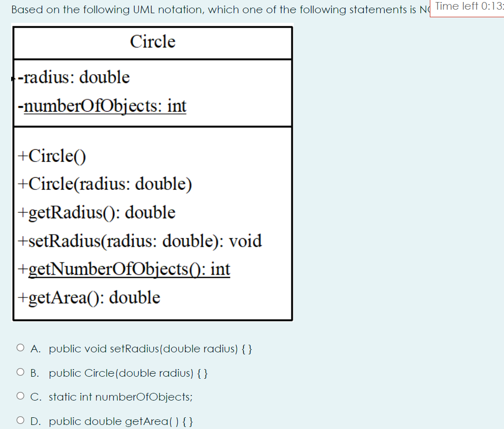Select radio button for option B
The image size is (504, 429).
(20, 372)
